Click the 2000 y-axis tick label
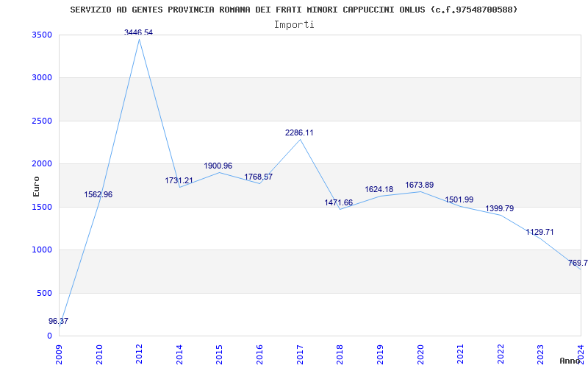 (x=42, y=163)
